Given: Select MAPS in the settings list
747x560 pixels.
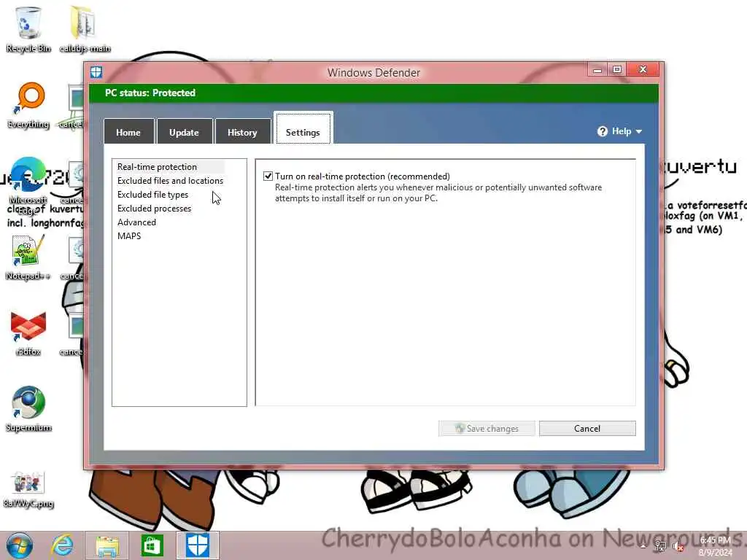Looking at the screenshot, I should [x=129, y=236].
